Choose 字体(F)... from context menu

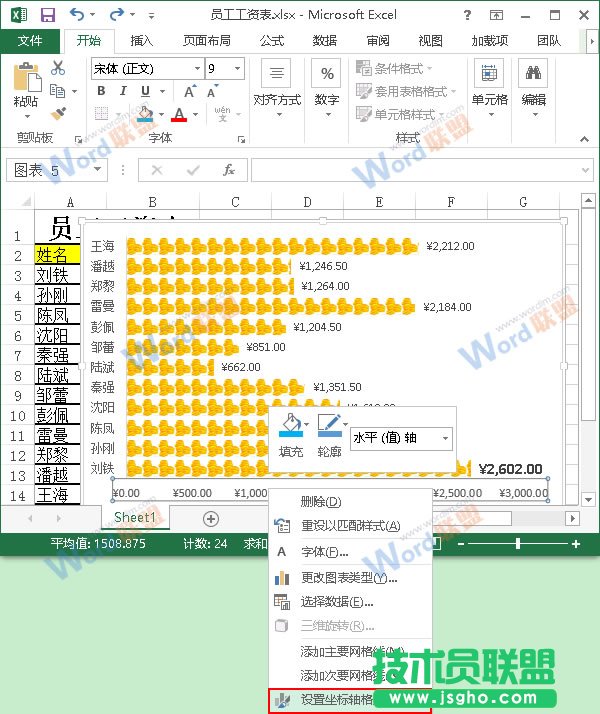pyautogui.click(x=351, y=552)
